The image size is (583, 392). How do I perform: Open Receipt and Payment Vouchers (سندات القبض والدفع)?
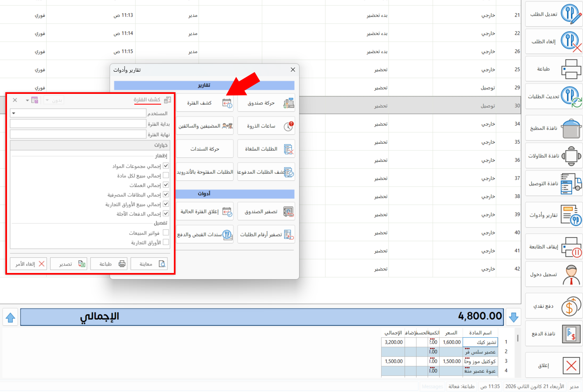click(205, 235)
